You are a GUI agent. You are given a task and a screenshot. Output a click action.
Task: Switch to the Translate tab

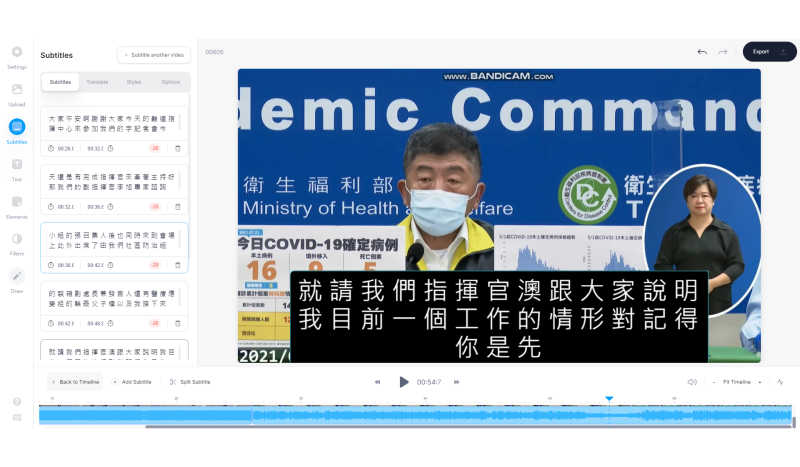coord(97,82)
